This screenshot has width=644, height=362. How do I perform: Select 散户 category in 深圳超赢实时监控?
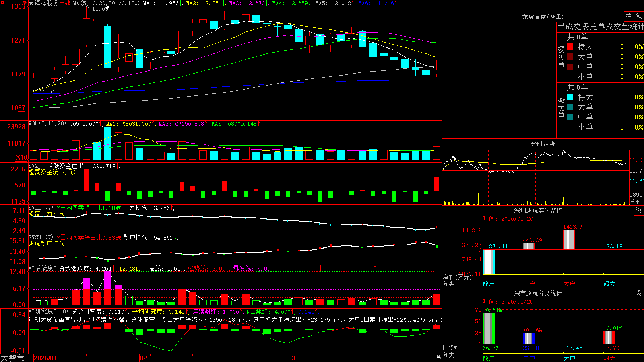489,284
